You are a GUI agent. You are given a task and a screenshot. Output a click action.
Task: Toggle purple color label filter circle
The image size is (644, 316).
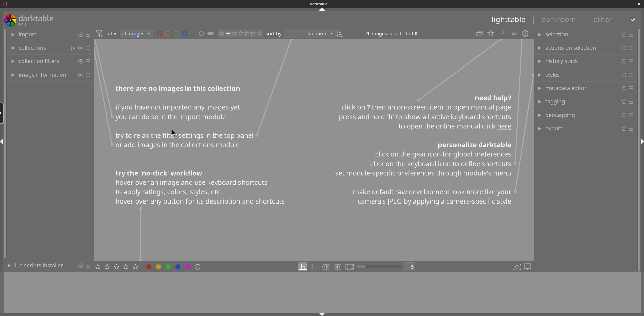(x=193, y=34)
